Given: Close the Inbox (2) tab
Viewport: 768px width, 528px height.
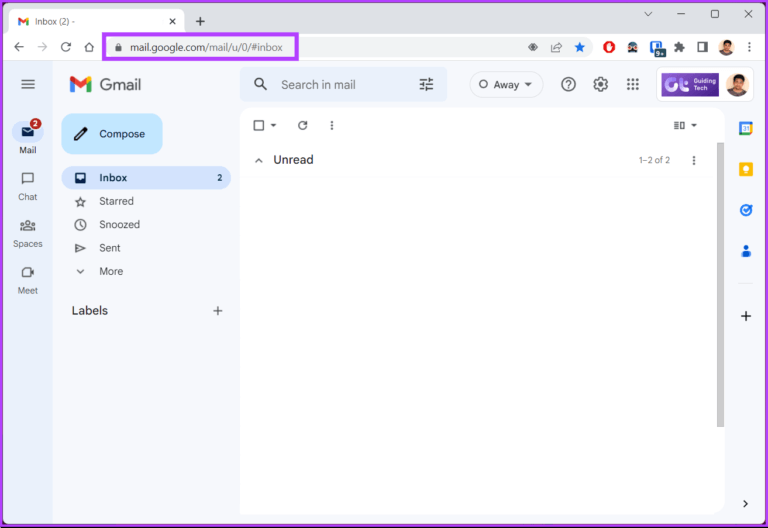Looking at the screenshot, I should (172, 22).
